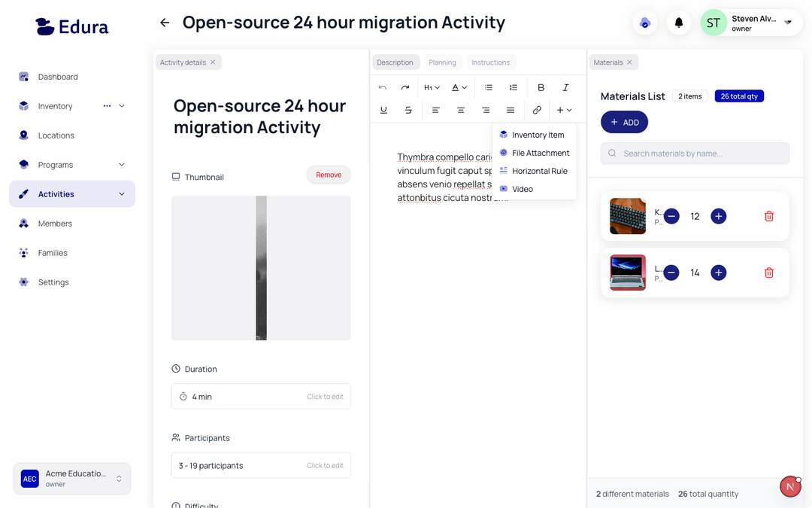The image size is (812, 508).
Task: Open the text color dropdown
Action: (459, 87)
